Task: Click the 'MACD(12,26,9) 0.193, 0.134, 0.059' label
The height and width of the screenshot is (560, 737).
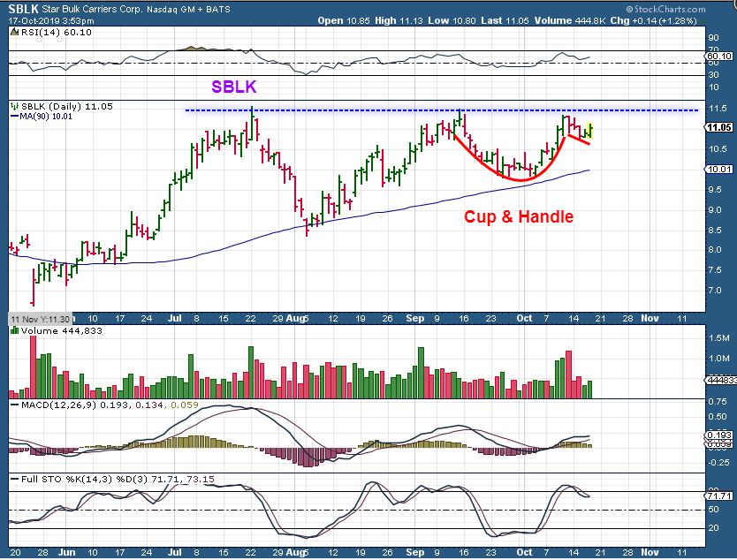Action: point(110,405)
